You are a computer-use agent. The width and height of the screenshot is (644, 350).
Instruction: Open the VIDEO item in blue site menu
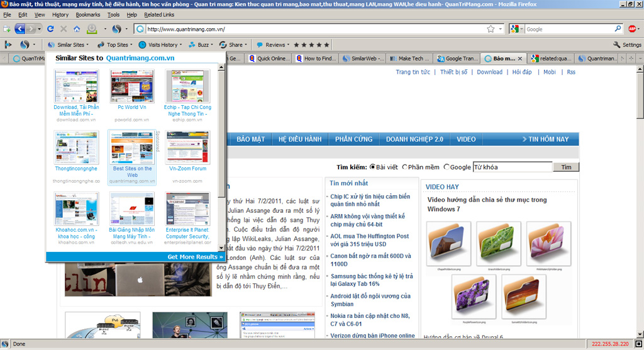click(x=466, y=139)
